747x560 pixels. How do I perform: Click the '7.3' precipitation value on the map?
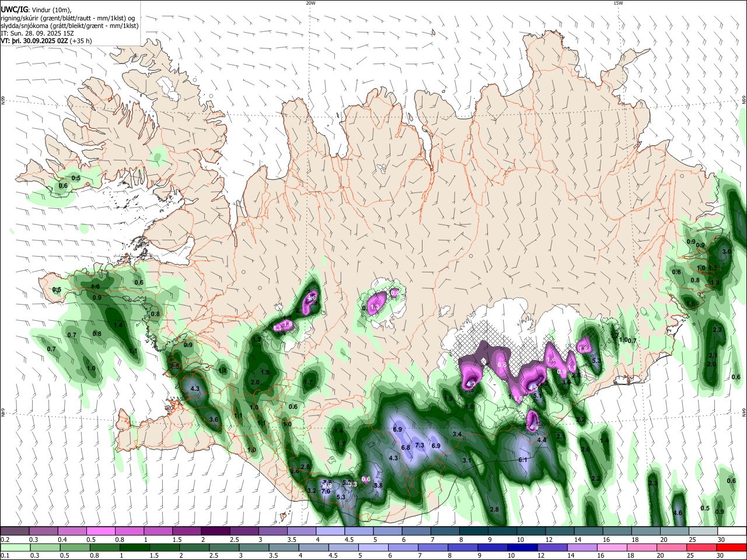(x=420, y=445)
